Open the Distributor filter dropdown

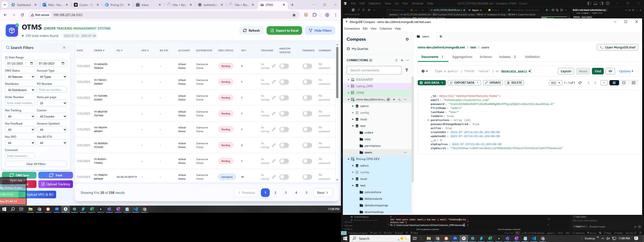pyautogui.click(x=20, y=90)
